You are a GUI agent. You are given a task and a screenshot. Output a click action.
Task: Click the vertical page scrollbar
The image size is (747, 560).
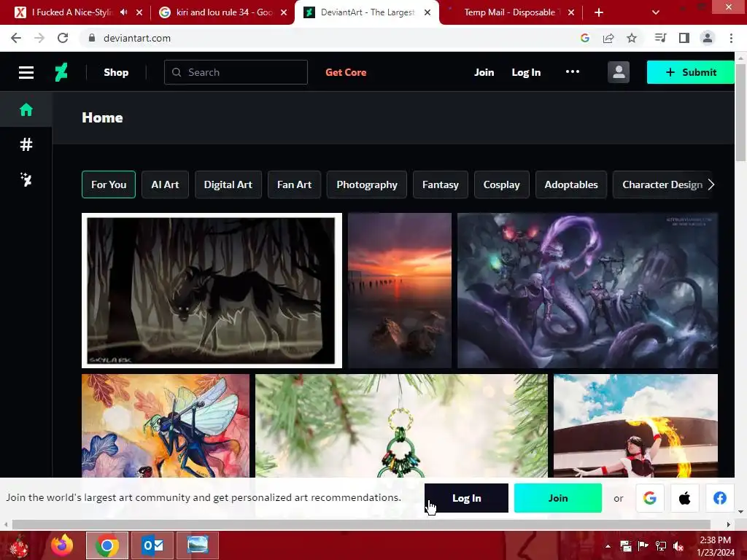coord(740,112)
